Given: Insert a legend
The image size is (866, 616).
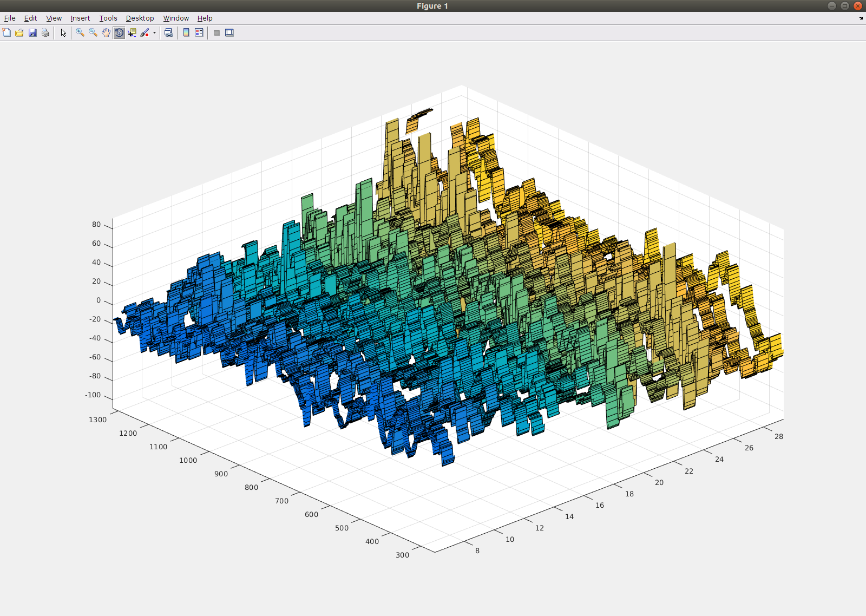Looking at the screenshot, I should point(199,32).
